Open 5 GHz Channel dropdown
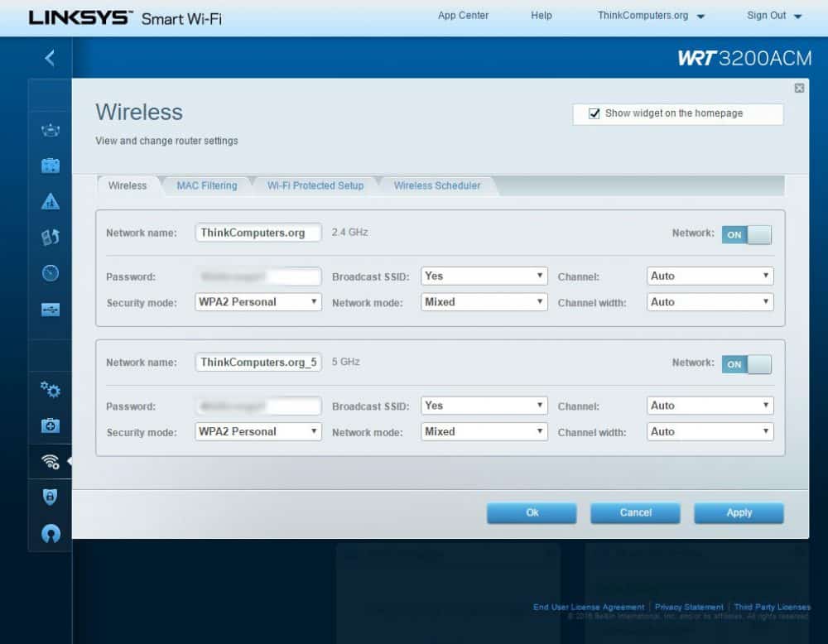This screenshot has width=828, height=644. pyautogui.click(x=710, y=406)
